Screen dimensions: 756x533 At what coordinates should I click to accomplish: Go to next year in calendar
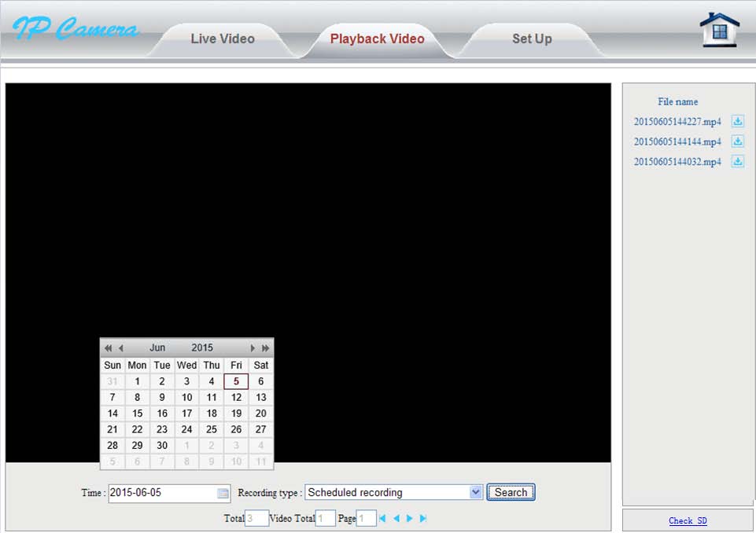click(265, 348)
